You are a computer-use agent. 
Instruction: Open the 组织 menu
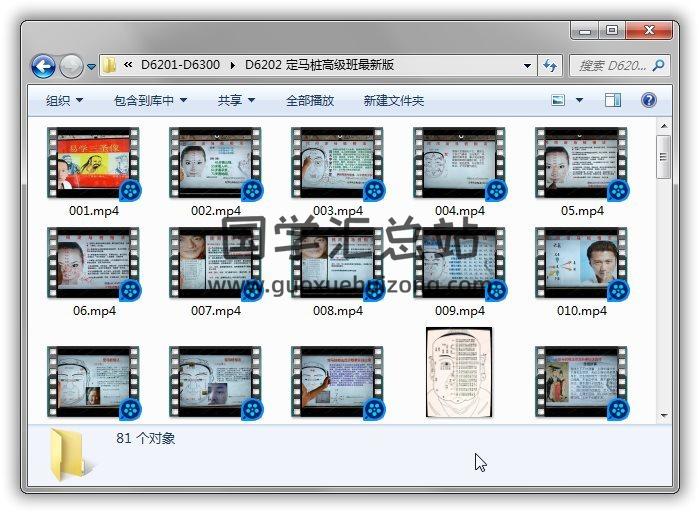(x=64, y=100)
